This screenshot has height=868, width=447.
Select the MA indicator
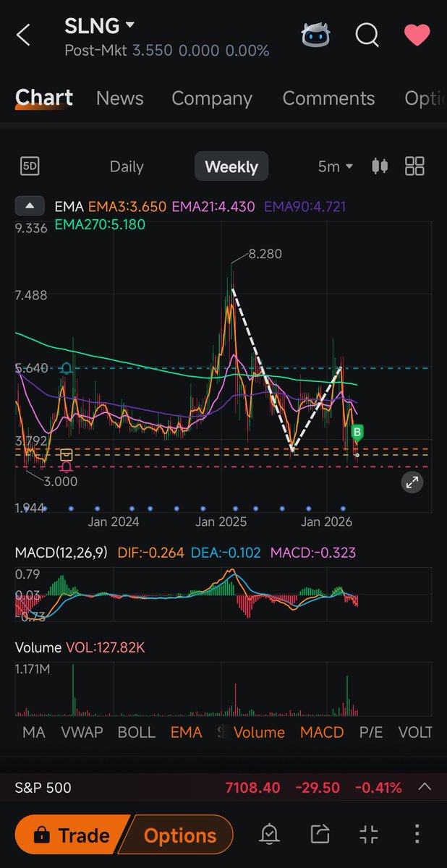coord(33,732)
